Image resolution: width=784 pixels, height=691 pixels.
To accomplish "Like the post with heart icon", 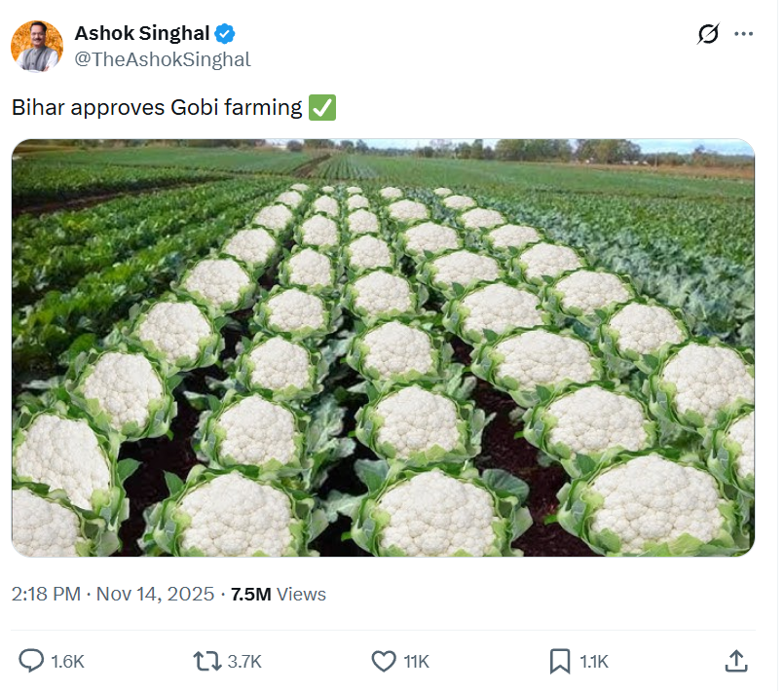I will coord(384,662).
